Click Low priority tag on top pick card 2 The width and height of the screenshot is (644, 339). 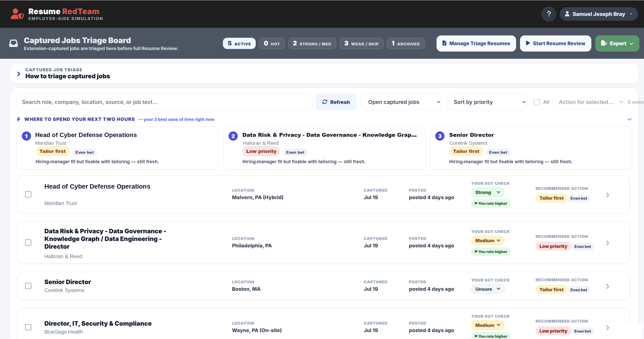[261, 151]
